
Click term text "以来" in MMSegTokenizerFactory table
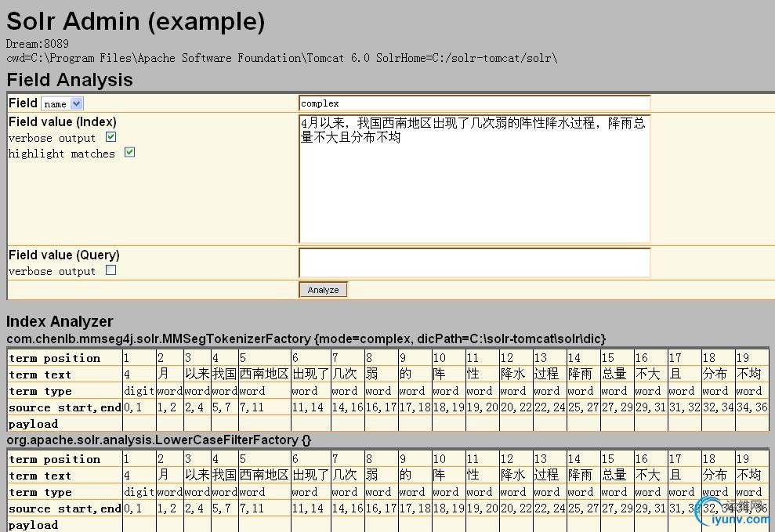(197, 374)
